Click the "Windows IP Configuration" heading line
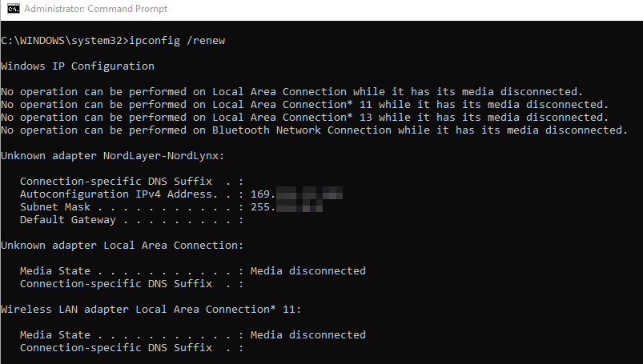The height and width of the screenshot is (364, 643). 78,66
